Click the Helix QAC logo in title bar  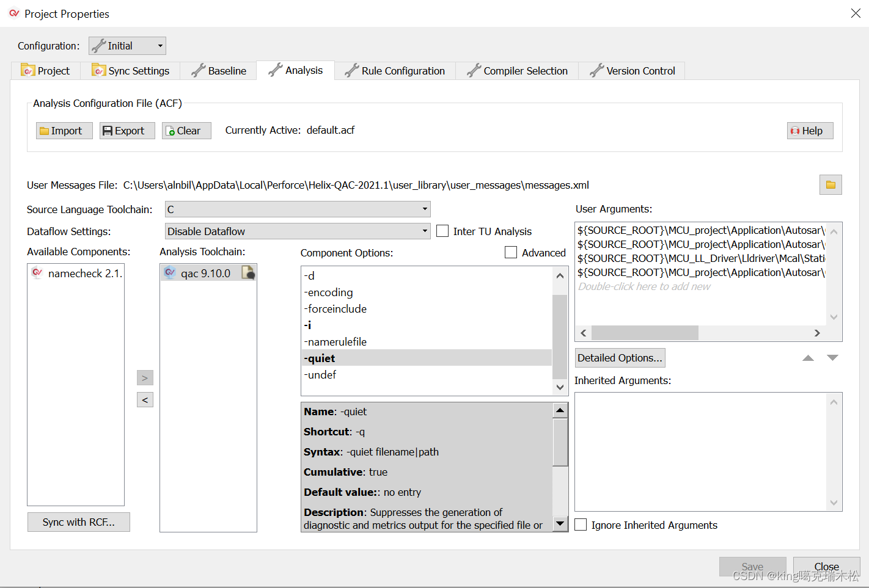pyautogui.click(x=14, y=13)
